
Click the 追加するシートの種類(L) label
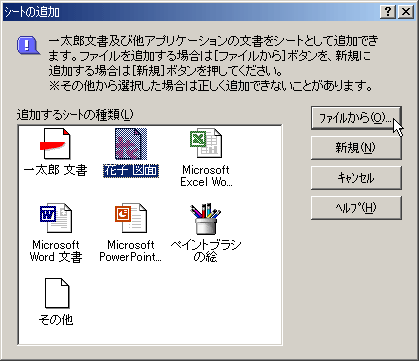(x=75, y=115)
